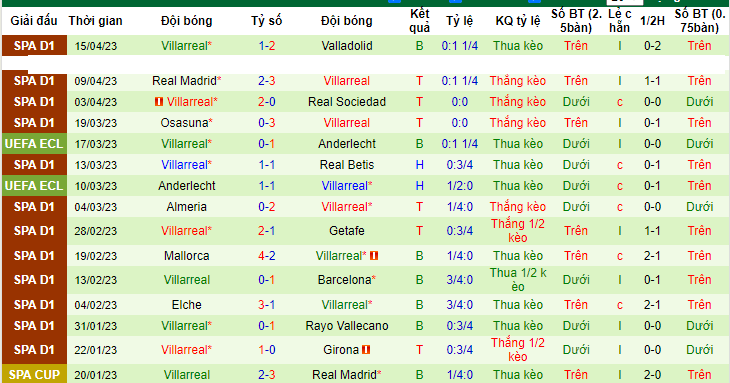730x383 pixels.
Task: Click the red card icon in the Mallorca row
Action: pos(374,255)
